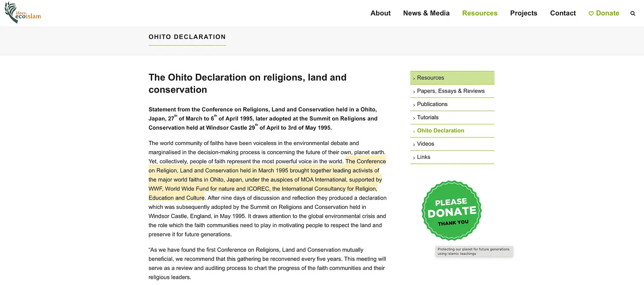This screenshot has height=285, width=644.
Task: Click the paragraph starting "As we have found"
Action: (267, 263)
